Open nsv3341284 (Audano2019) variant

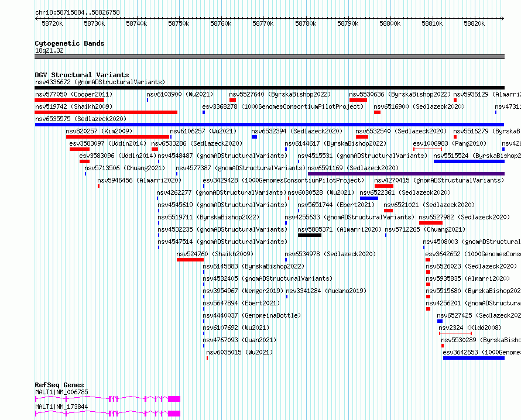click(326, 291)
